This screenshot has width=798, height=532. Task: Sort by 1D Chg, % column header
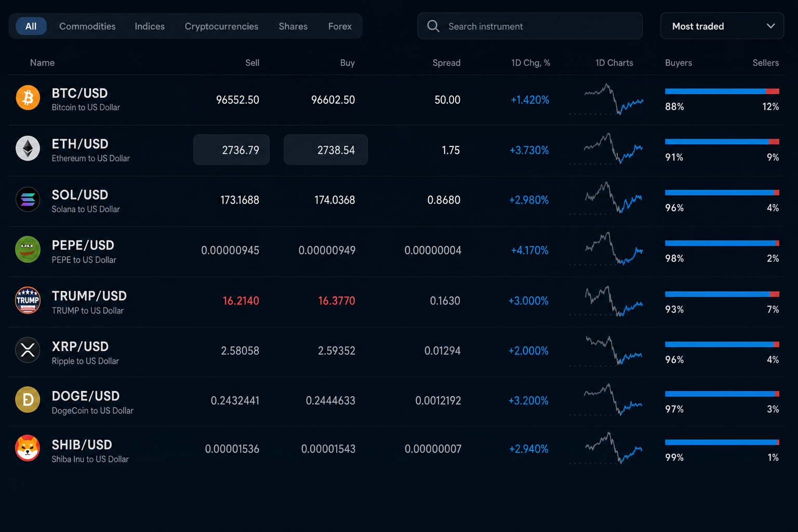[x=530, y=63]
